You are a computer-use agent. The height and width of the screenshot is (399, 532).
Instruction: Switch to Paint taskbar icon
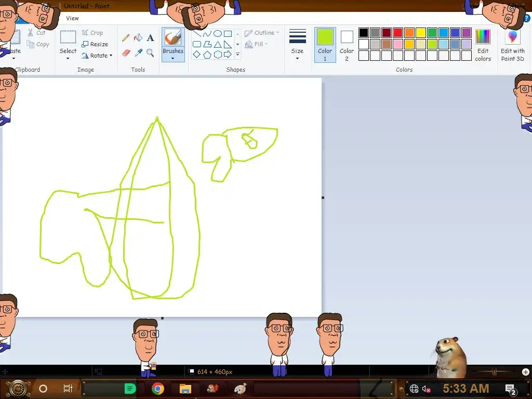(240, 389)
